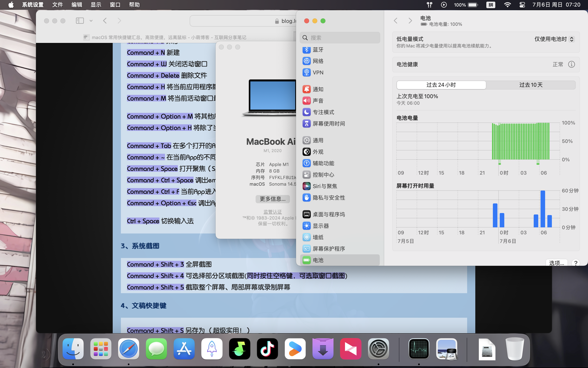Open System Settings gear in Dock
Screen dimensions: 588x368
pyautogui.click(x=378, y=349)
